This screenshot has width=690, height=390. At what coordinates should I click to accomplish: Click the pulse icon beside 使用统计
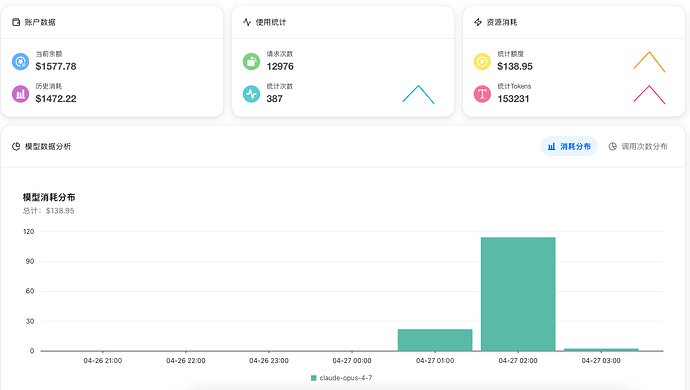(x=247, y=22)
